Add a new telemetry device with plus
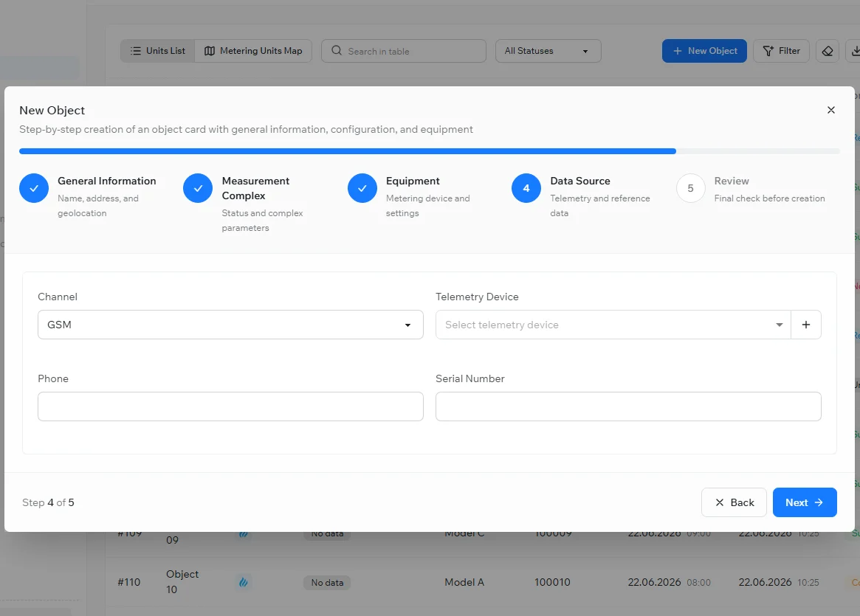 point(805,325)
